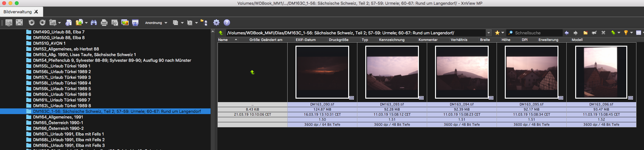Select folder DM155L_Urlaub Türkei 1989 1
Viewport: 644px width, 150px height.
[62, 66]
